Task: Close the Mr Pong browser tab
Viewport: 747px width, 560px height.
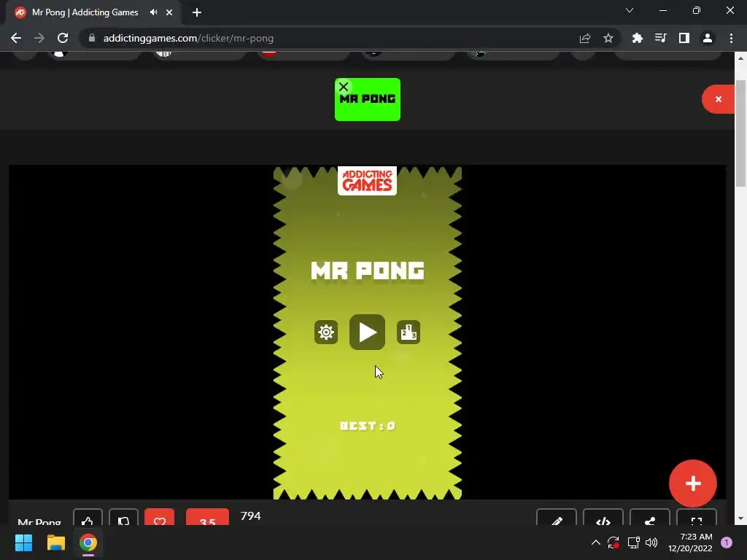Action: (x=169, y=12)
